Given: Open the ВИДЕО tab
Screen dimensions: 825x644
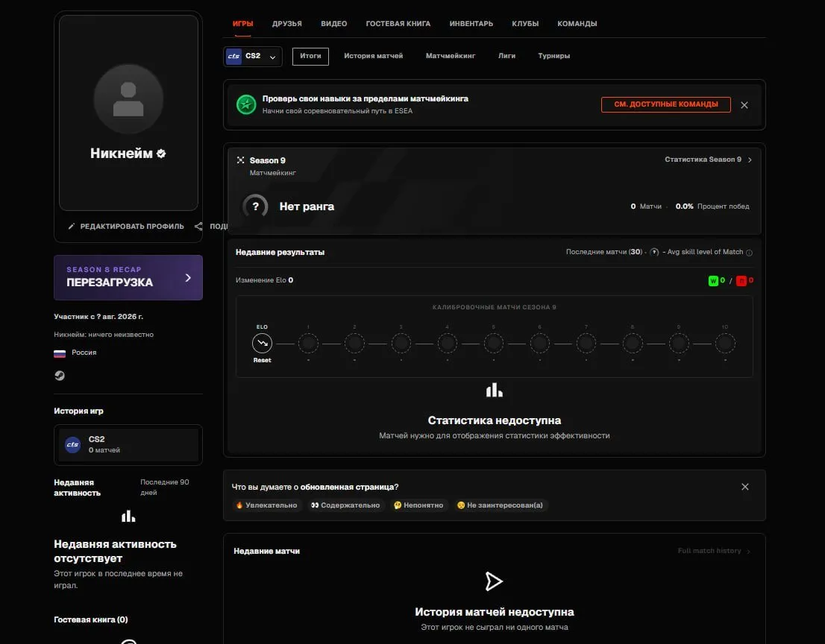Looking at the screenshot, I should 333,24.
